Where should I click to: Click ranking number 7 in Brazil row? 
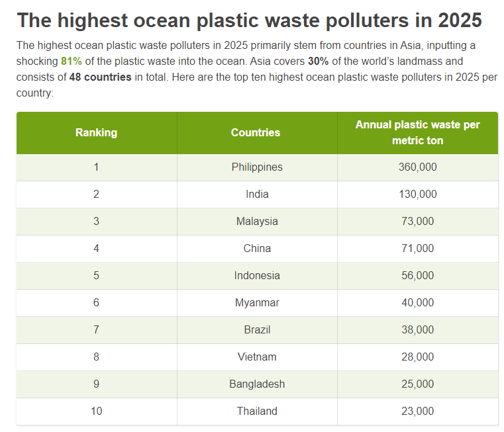point(96,330)
